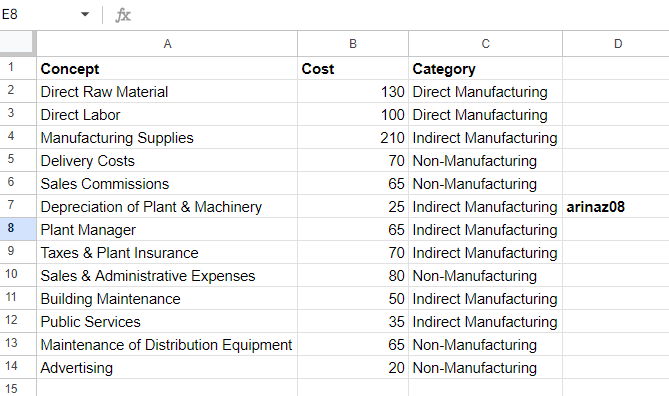
Task: Select column D header
Action: coord(618,44)
